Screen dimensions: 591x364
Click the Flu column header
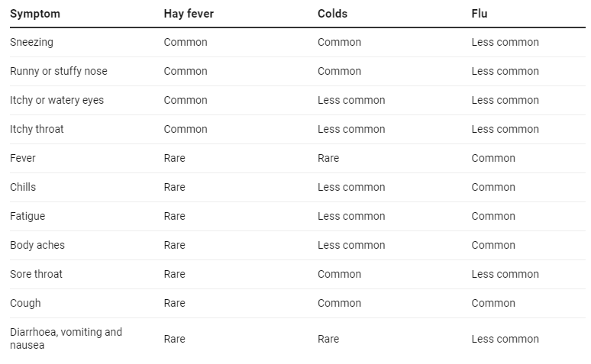480,14
